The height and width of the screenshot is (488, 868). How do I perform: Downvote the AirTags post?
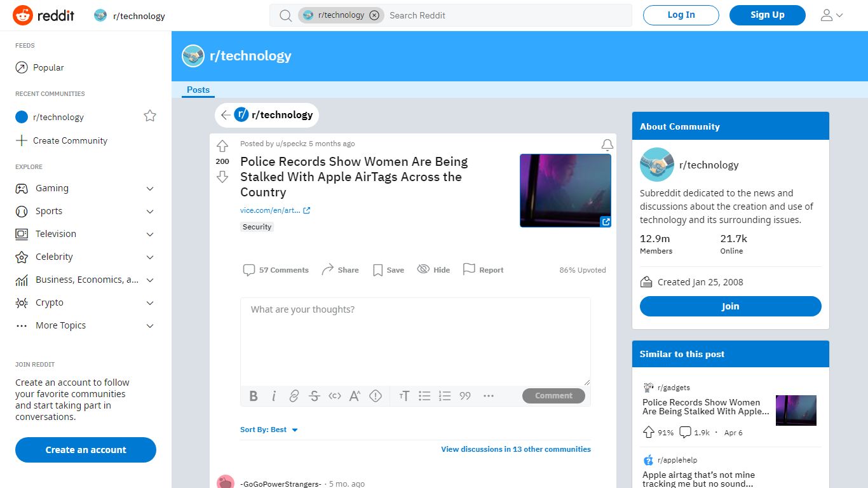pos(222,177)
